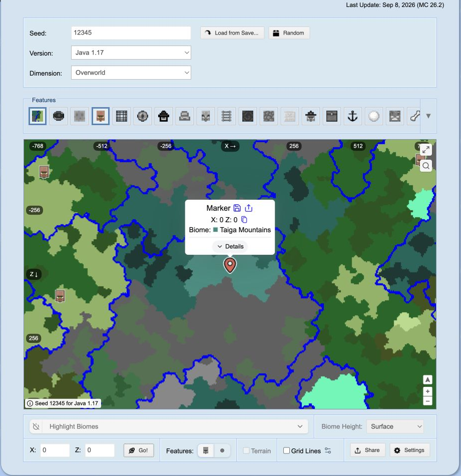Click the Z coordinate input field
Viewport: 461px width, 476px height.
(x=100, y=450)
